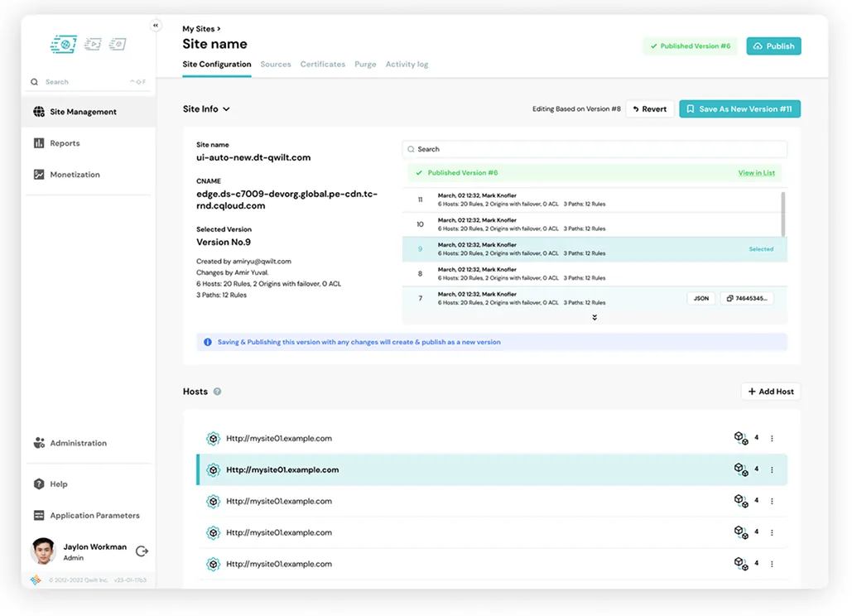
Task: Click Save As New Version #11
Action: click(x=739, y=108)
